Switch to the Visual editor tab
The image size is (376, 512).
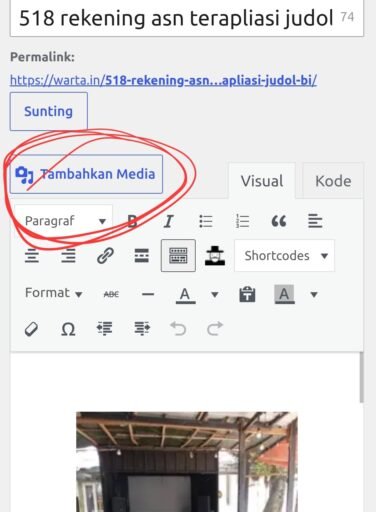point(262,181)
